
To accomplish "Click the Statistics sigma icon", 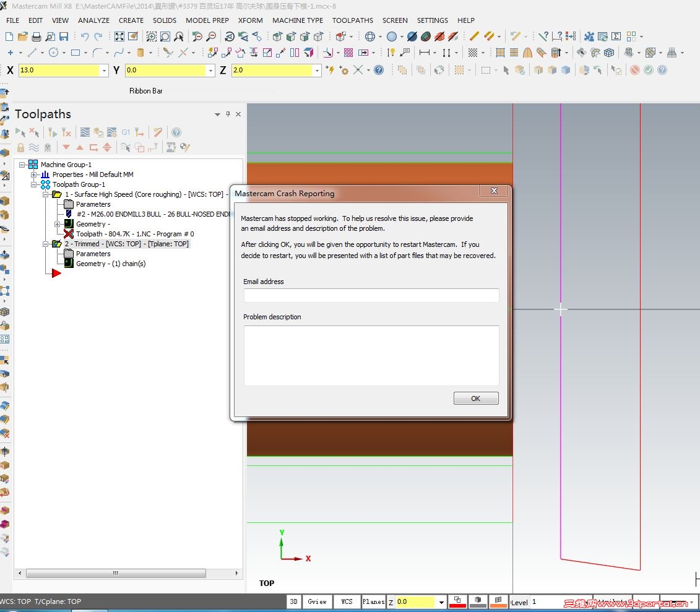I will click(616, 36).
